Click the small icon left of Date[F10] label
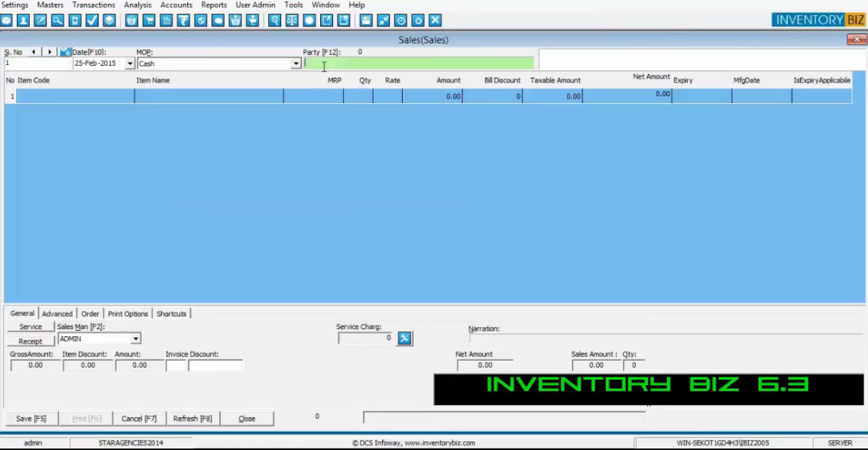 (x=65, y=52)
